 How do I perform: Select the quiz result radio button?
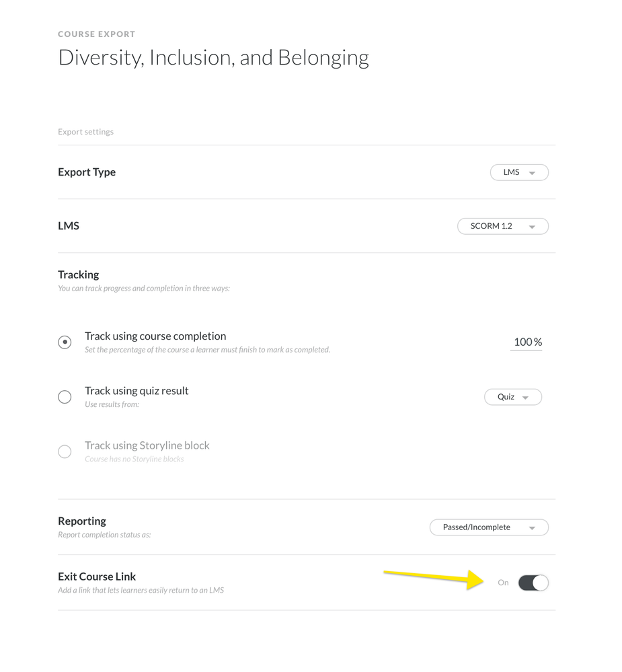point(65,397)
